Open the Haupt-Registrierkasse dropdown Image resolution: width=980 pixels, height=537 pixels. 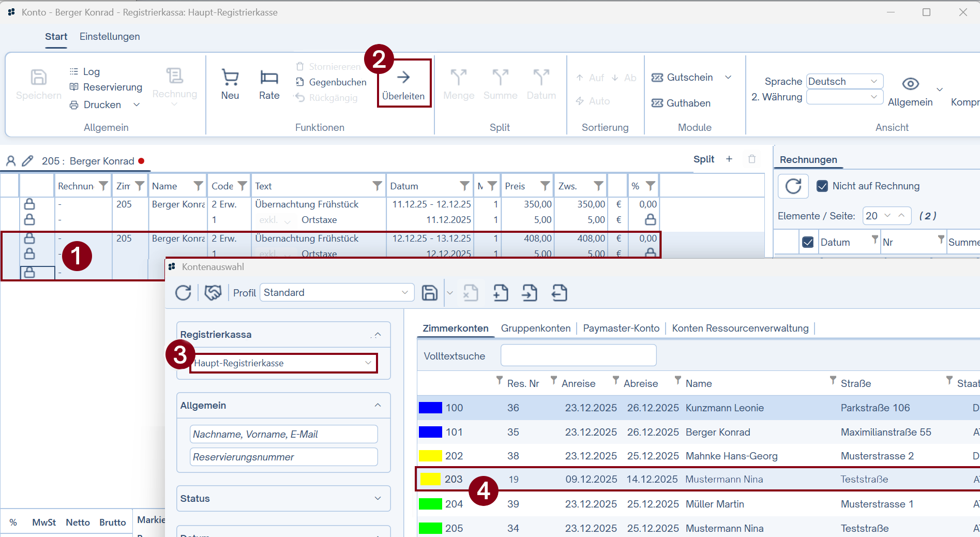point(283,363)
